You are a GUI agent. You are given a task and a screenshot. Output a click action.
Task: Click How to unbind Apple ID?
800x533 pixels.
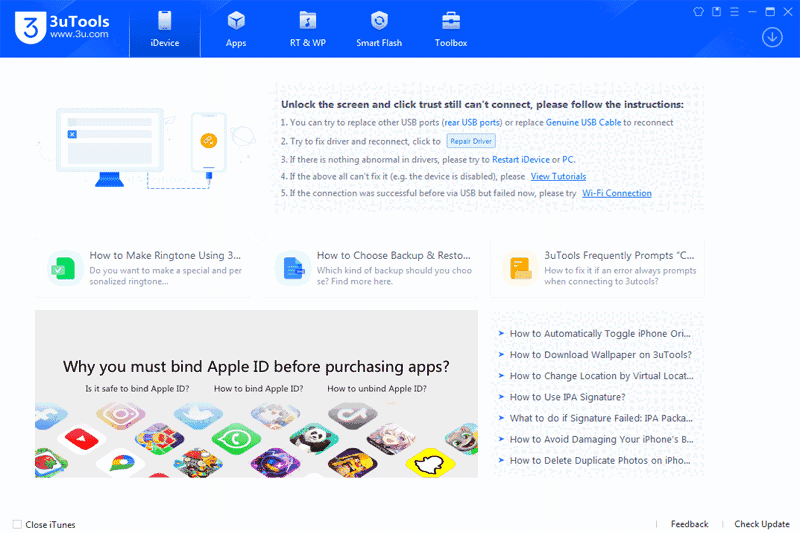377,389
